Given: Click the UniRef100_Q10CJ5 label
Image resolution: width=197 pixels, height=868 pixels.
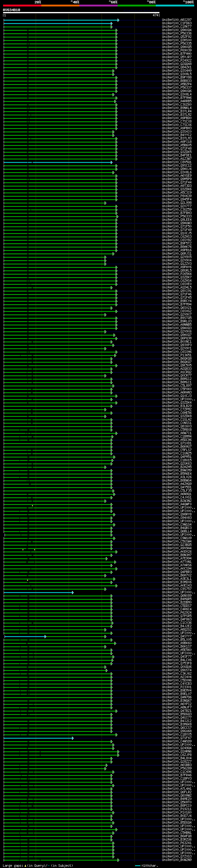Looking at the screenshot, I should click(177, 233).
